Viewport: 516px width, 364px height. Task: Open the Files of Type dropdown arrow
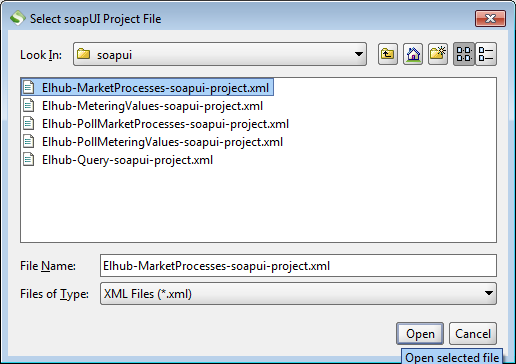click(x=489, y=293)
